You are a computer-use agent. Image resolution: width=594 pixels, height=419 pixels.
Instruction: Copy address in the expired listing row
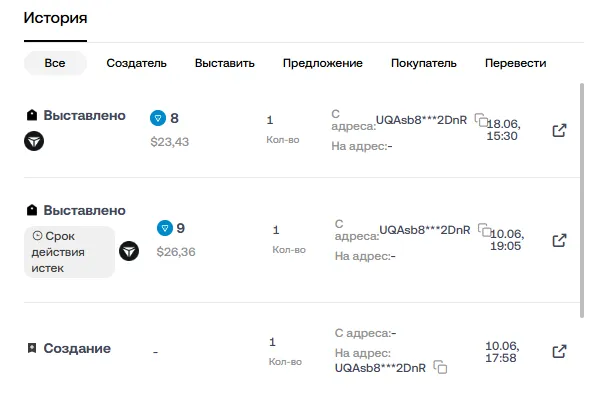(x=485, y=230)
